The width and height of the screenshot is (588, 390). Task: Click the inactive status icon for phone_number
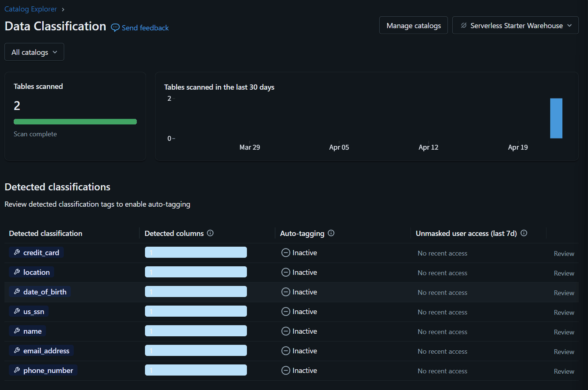[x=285, y=370]
